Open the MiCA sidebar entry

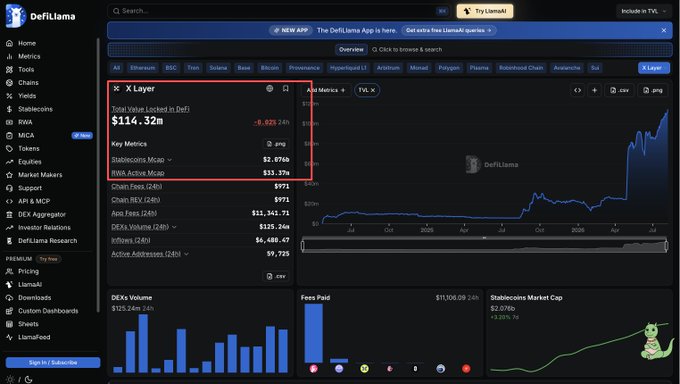click(20, 135)
